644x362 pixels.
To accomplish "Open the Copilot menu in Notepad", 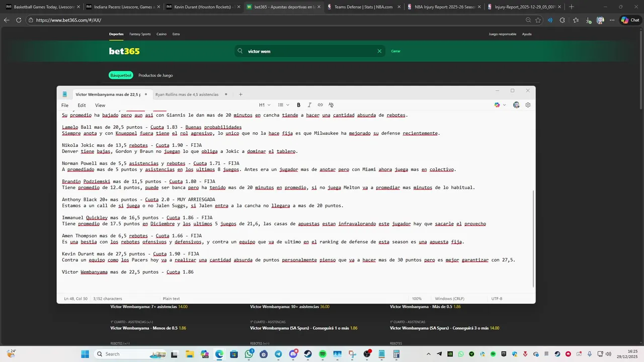I will coord(500,105).
